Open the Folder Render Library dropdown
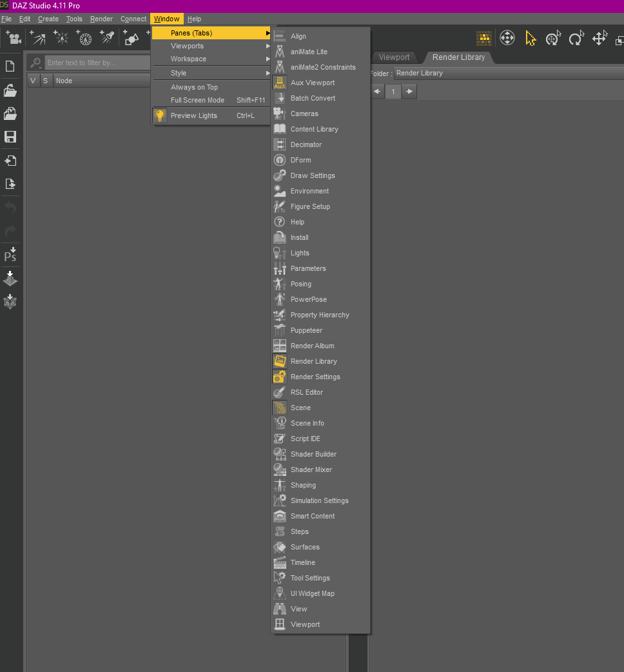Image resolution: width=624 pixels, height=672 pixels. coord(509,74)
